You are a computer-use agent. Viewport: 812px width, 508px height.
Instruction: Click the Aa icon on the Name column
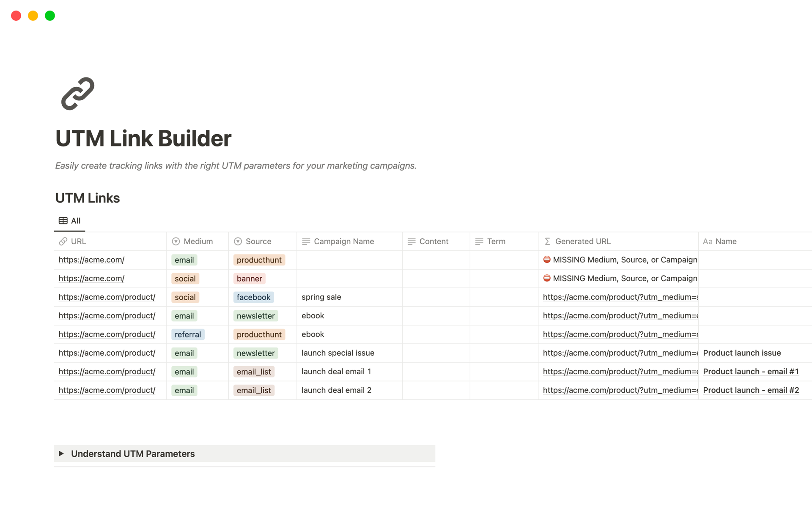pos(708,241)
